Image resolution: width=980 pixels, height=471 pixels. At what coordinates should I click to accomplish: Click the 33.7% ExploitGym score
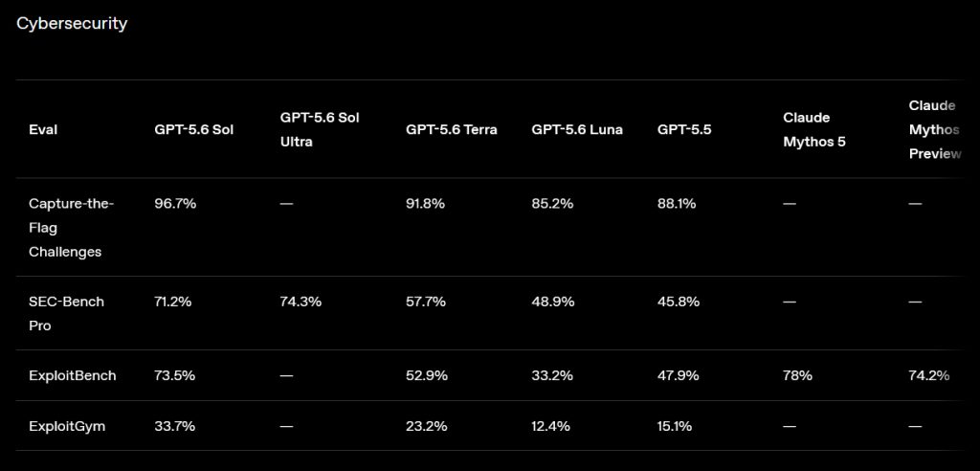tap(175, 426)
